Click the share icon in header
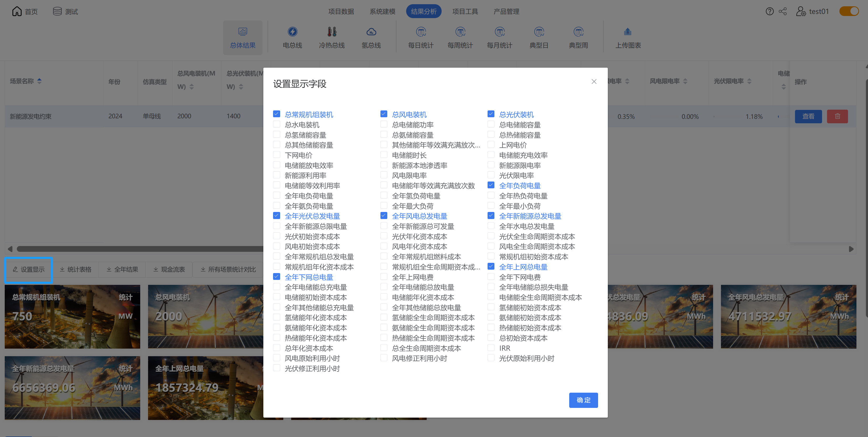Image resolution: width=868 pixels, height=437 pixels. (x=782, y=12)
